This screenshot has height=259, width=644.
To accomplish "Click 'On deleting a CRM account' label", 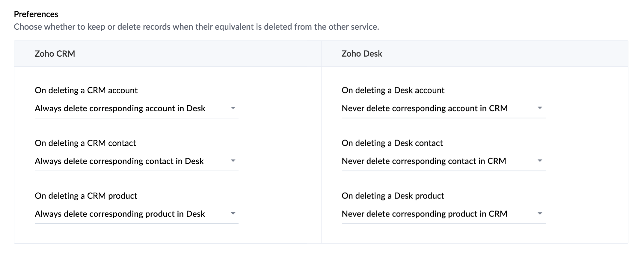I will tap(86, 91).
